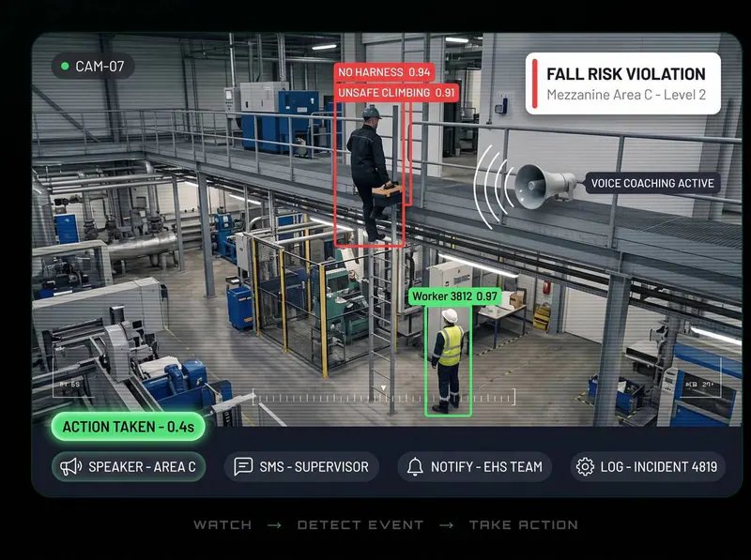The height and width of the screenshot is (560, 751).
Task: Click the chat message icon for SMS Supervisor
Action: click(x=243, y=466)
